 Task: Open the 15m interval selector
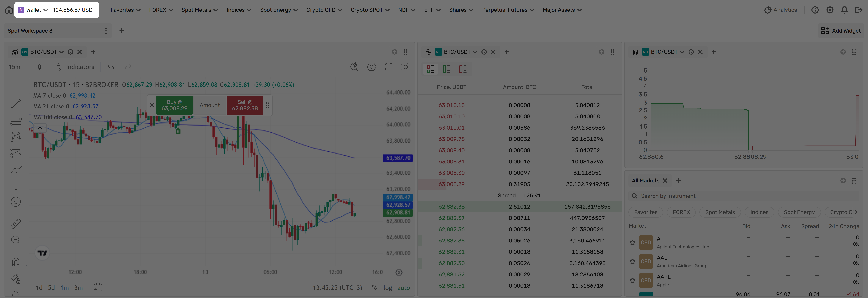pos(14,67)
